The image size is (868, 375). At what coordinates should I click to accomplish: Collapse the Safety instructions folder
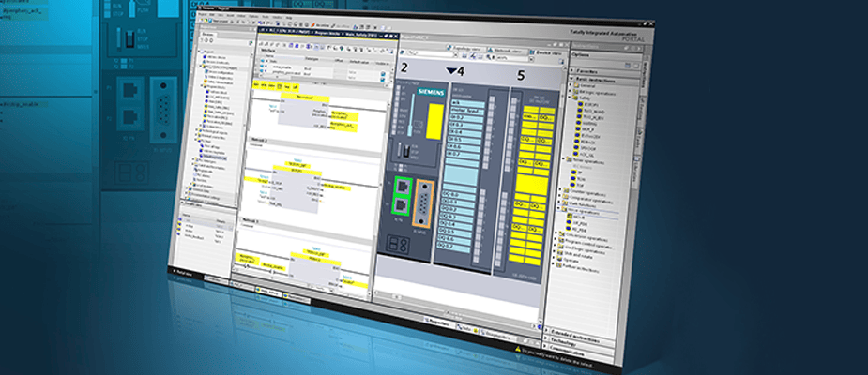coord(569,97)
